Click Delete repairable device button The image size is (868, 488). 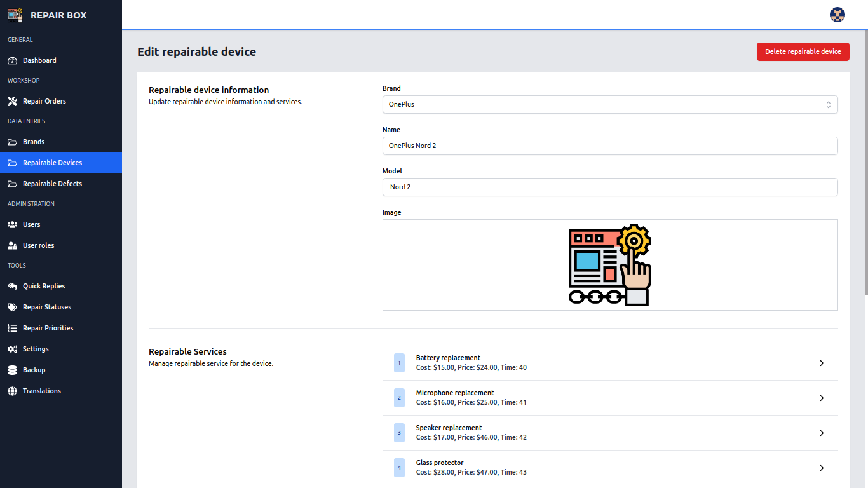point(803,52)
